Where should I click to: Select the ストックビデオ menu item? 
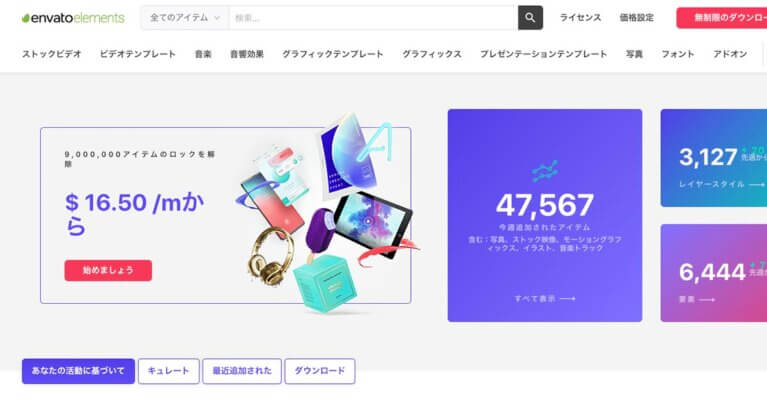[x=51, y=54]
